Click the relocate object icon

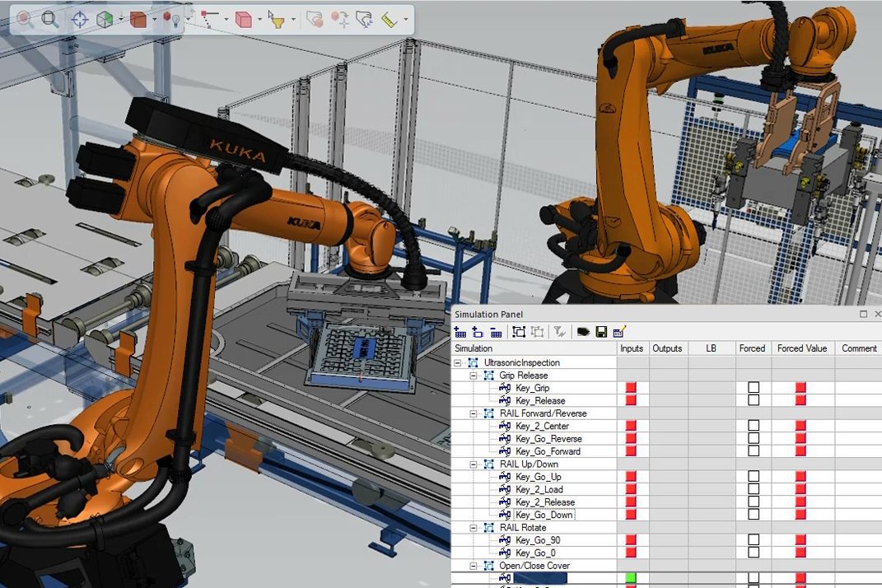340,20
